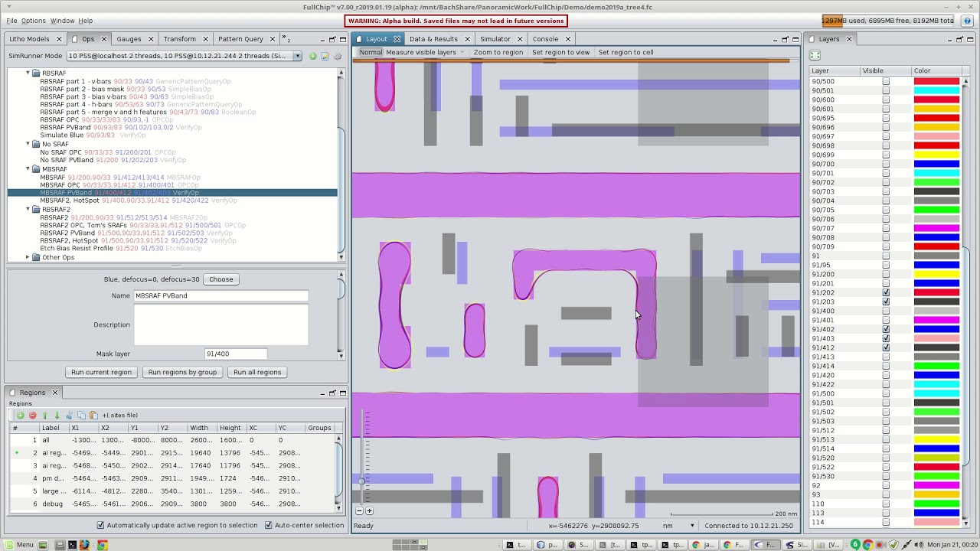Screen dimensions: 980x551
Task: Switch to the Data & Results tab
Action: (433, 39)
